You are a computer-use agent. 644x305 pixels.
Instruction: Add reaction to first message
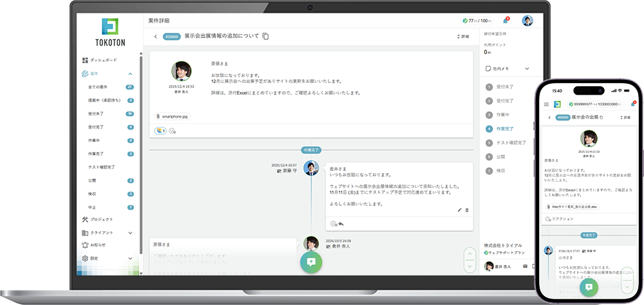click(x=173, y=131)
